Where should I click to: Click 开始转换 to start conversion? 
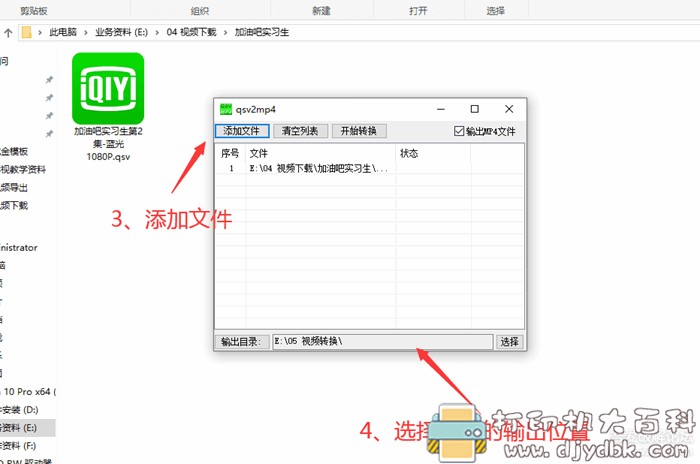[x=359, y=131]
